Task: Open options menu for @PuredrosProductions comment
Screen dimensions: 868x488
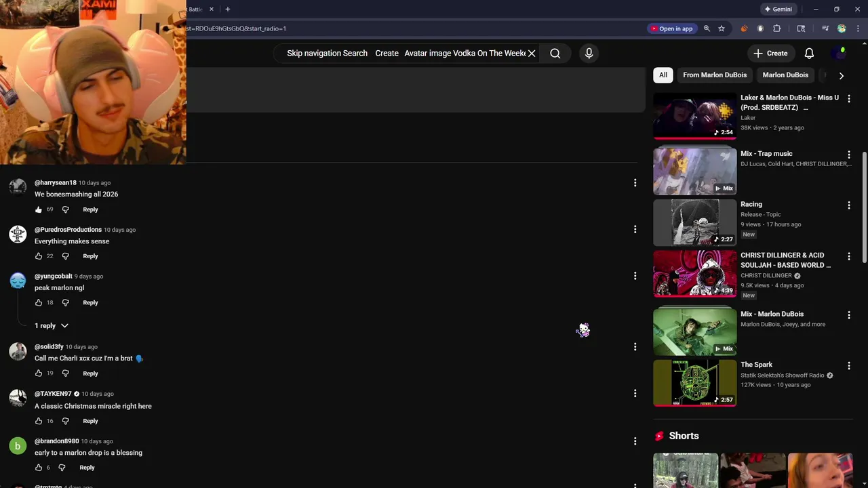Action: pos(635,229)
